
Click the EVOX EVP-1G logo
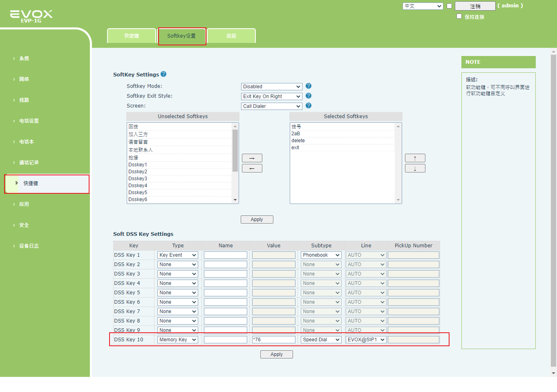coord(31,16)
